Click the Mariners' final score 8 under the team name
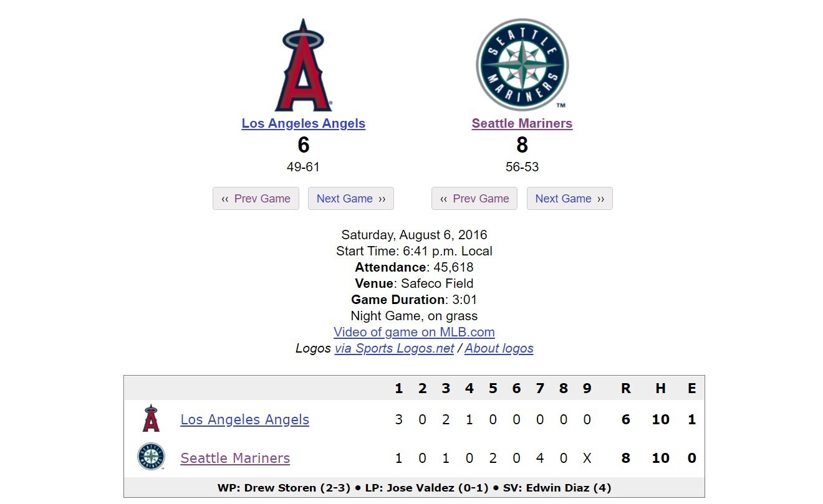This screenshot has width=823, height=504. (x=522, y=145)
